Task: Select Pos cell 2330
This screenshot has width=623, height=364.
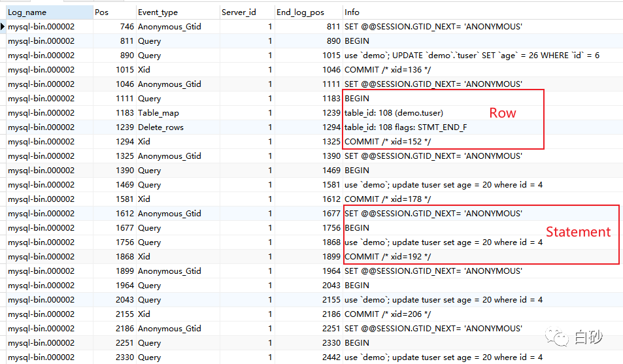Action: point(114,357)
